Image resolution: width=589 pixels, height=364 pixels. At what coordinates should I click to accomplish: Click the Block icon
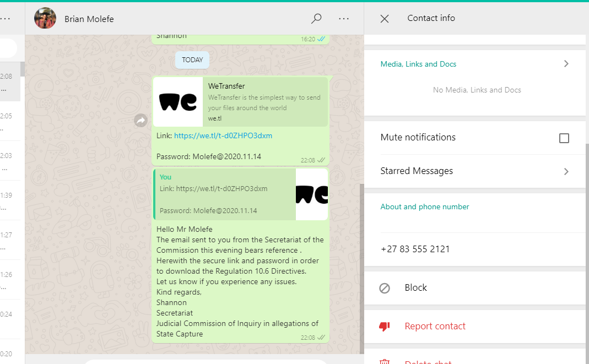tap(385, 288)
